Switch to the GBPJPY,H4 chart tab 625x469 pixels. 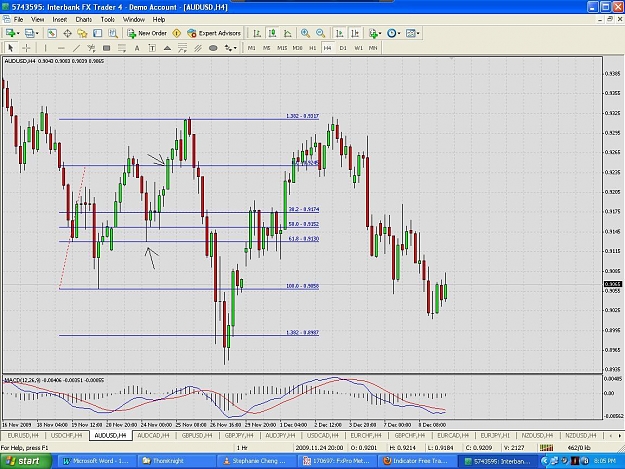pos(239,436)
